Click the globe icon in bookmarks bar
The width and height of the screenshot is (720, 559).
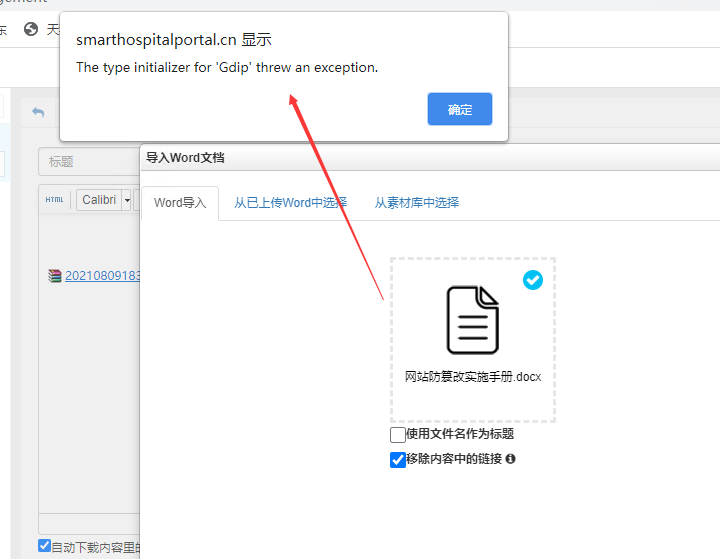[30, 30]
